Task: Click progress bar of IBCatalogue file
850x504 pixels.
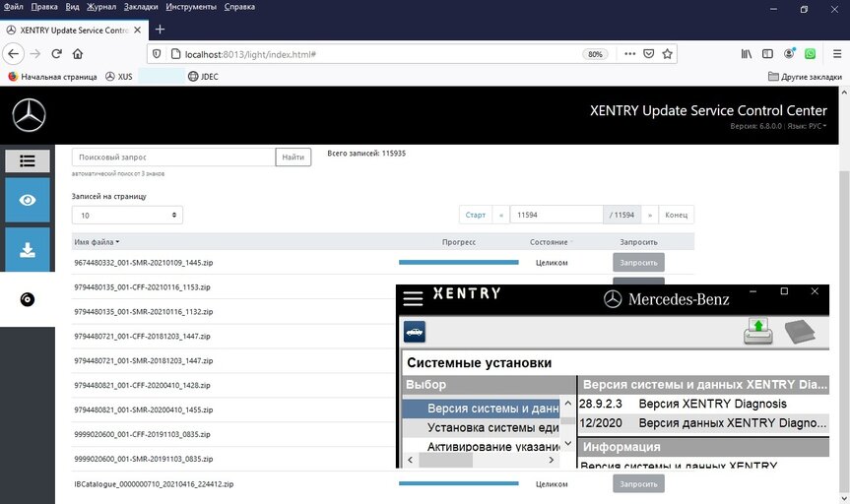Action: tap(459, 483)
